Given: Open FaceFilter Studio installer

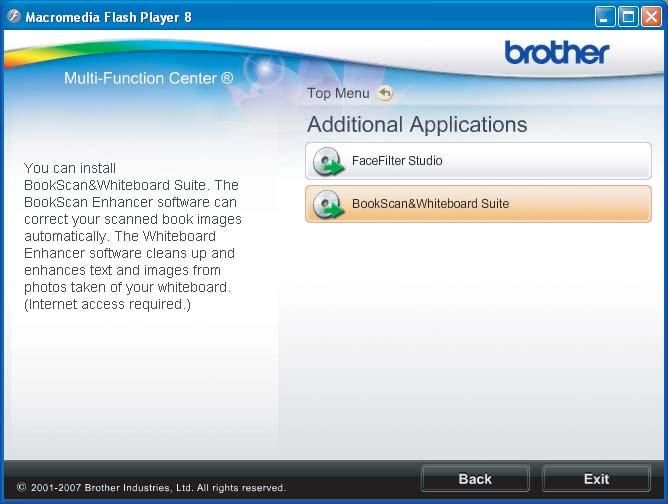Looking at the screenshot, I should coord(478,161).
